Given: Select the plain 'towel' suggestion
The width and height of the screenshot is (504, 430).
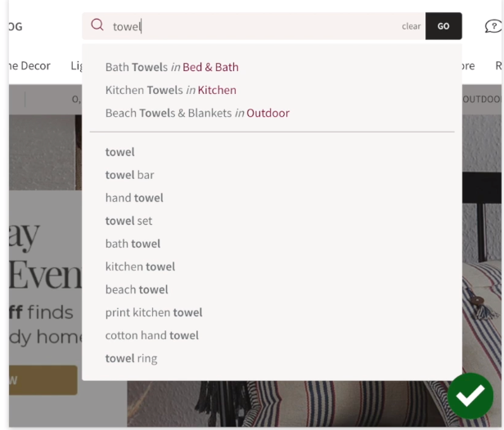Looking at the screenshot, I should pyautogui.click(x=120, y=152).
